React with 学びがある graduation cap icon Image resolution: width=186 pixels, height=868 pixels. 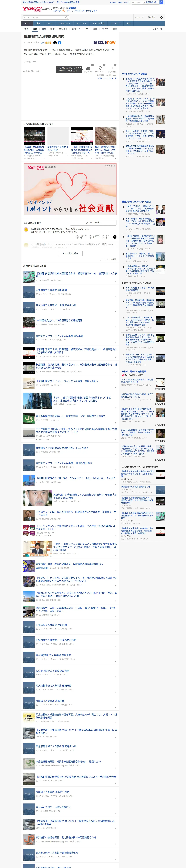[x=89, y=68]
